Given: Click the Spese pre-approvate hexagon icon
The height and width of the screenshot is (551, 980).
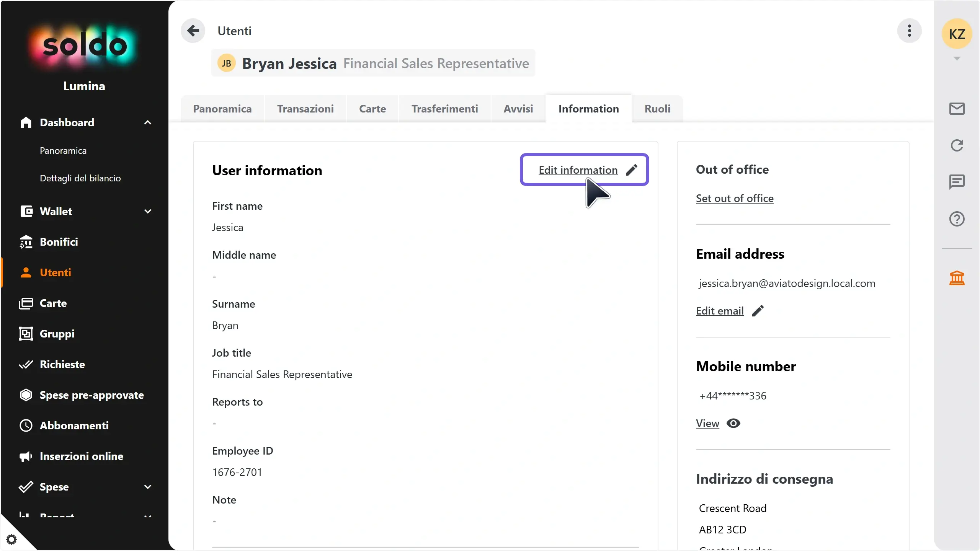Looking at the screenshot, I should coord(26,395).
